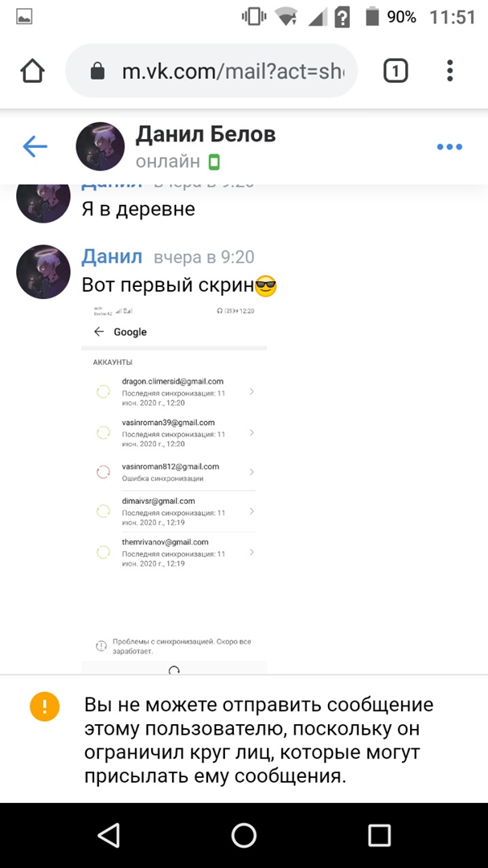488x868 pixels.
Task: Open the Данил sender name link at 9:20
Action: coord(112,257)
